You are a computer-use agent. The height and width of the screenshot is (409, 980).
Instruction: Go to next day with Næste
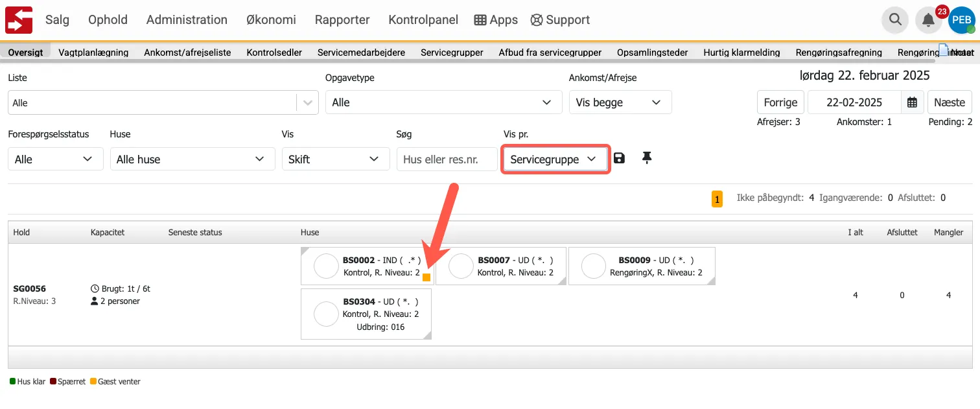tap(950, 102)
